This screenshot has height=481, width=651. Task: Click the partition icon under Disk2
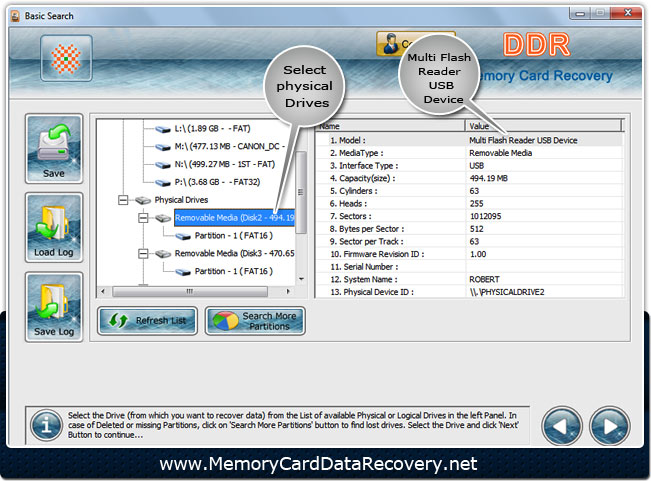183,236
